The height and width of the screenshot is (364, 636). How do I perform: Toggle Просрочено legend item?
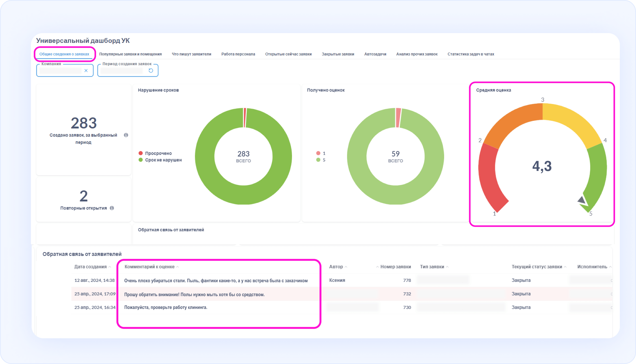[x=158, y=153]
